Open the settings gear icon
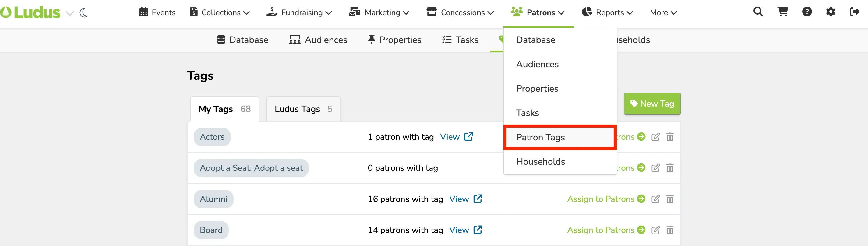Viewport: 868px width, 246px height. pos(831,12)
